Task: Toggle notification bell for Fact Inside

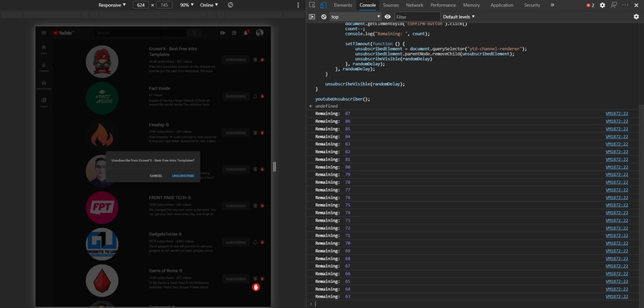Action: [x=255, y=96]
